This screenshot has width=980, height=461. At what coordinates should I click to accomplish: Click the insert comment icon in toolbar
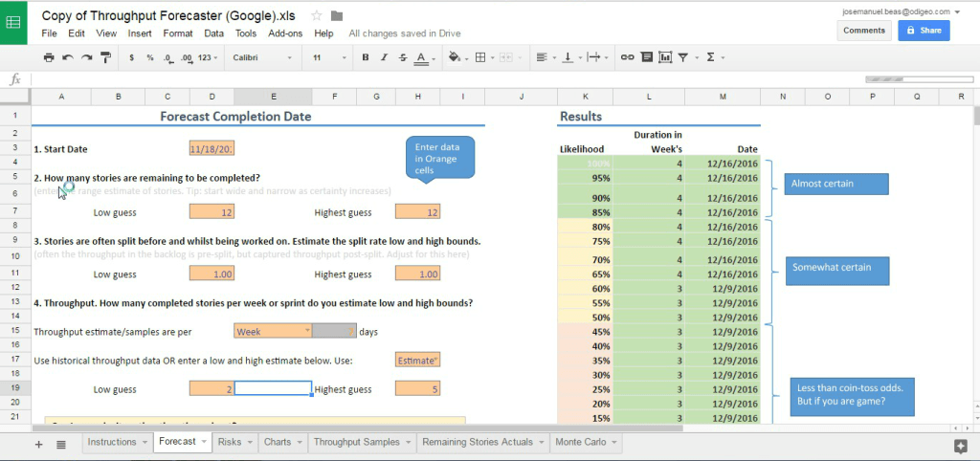point(646,57)
